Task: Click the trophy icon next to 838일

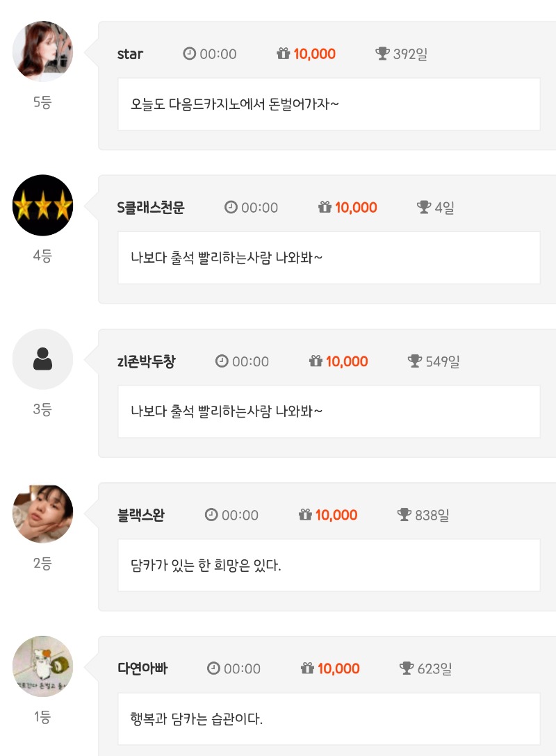Action: coord(404,515)
